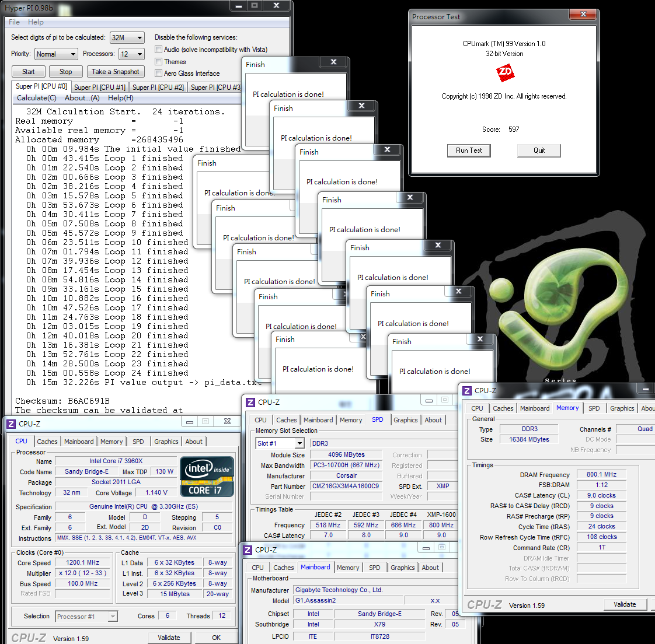Click the Intel Core i7 inside badge
655x644 pixels.
tap(207, 476)
